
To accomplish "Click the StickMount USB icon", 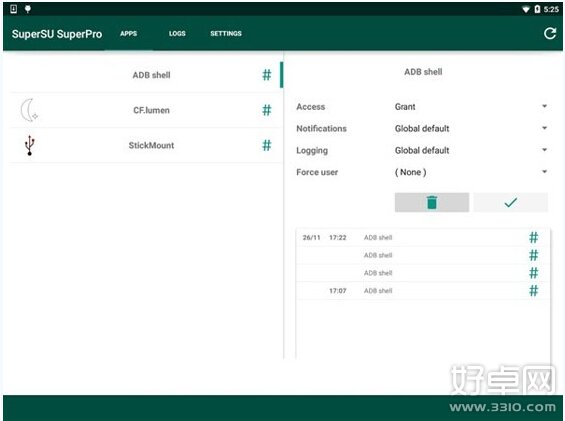I will coord(30,145).
